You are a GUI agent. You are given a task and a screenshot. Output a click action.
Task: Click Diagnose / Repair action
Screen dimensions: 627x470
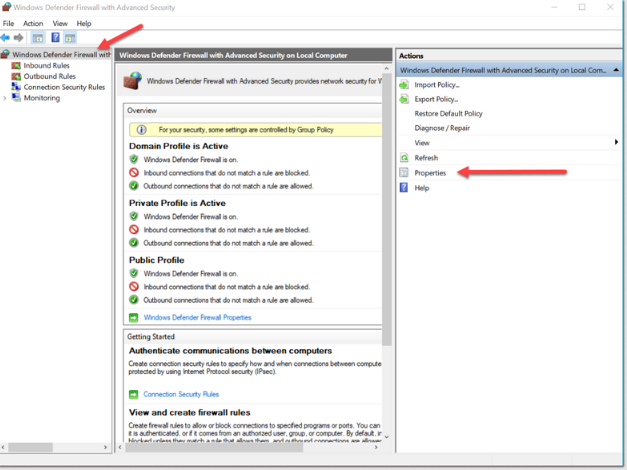pyautogui.click(x=442, y=128)
